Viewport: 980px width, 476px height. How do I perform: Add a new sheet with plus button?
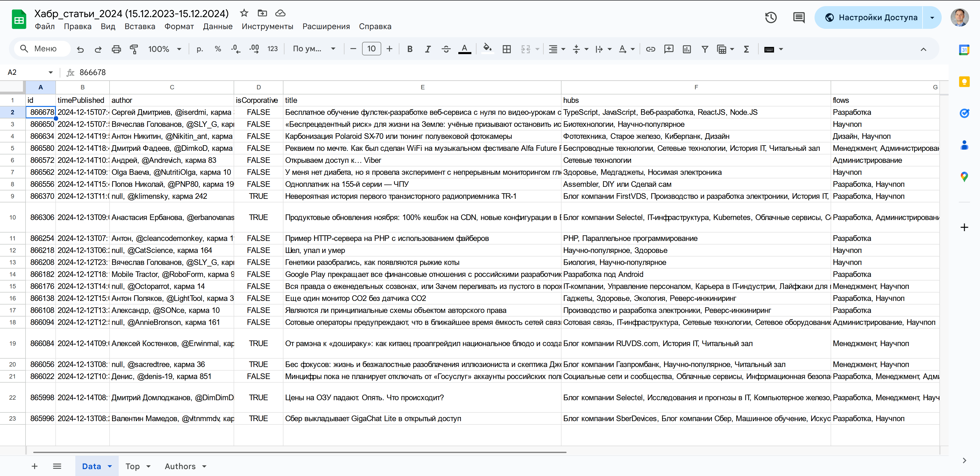[x=35, y=466]
